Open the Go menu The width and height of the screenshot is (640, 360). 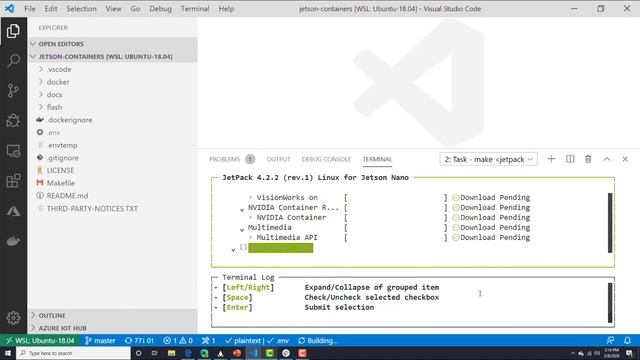pyautogui.click(x=136, y=9)
